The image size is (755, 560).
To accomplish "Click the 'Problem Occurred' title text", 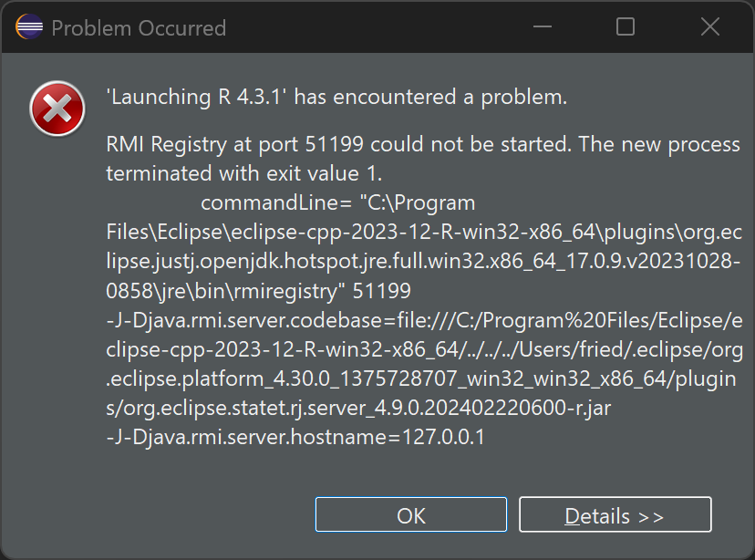I will click(139, 27).
